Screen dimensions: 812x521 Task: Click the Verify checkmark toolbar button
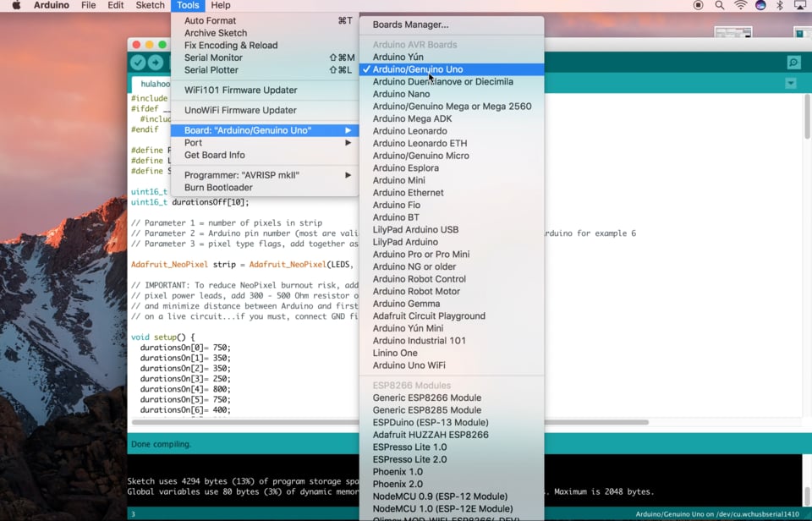[138, 63]
